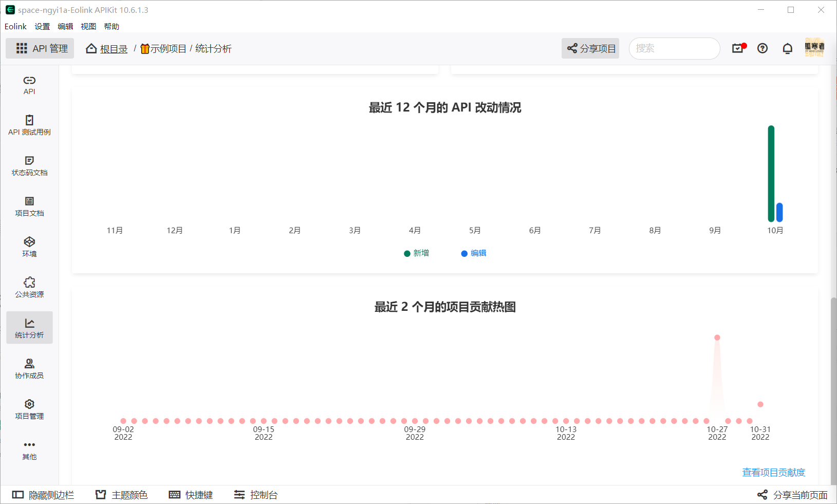Open the notification bell

[787, 48]
